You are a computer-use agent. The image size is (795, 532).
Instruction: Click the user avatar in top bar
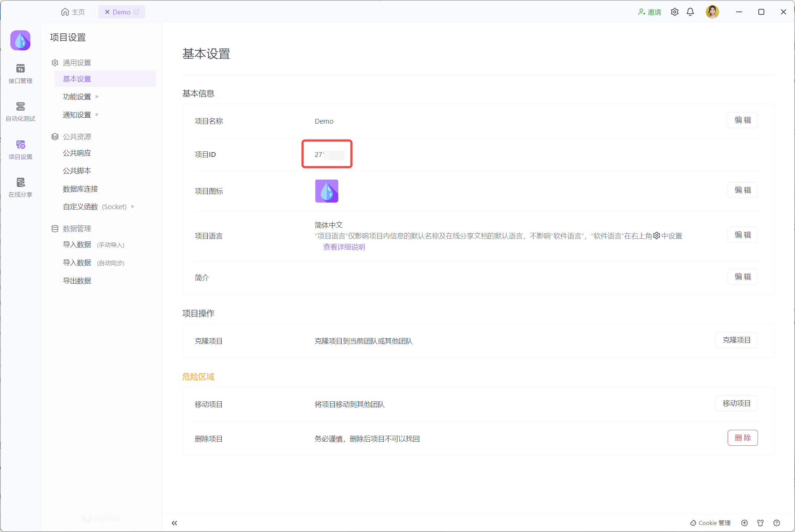click(712, 12)
